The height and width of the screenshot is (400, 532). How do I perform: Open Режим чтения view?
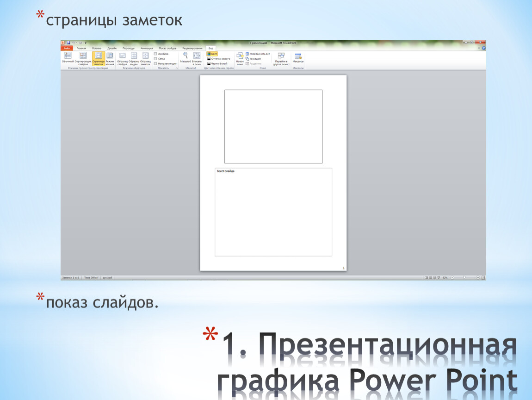click(x=110, y=58)
